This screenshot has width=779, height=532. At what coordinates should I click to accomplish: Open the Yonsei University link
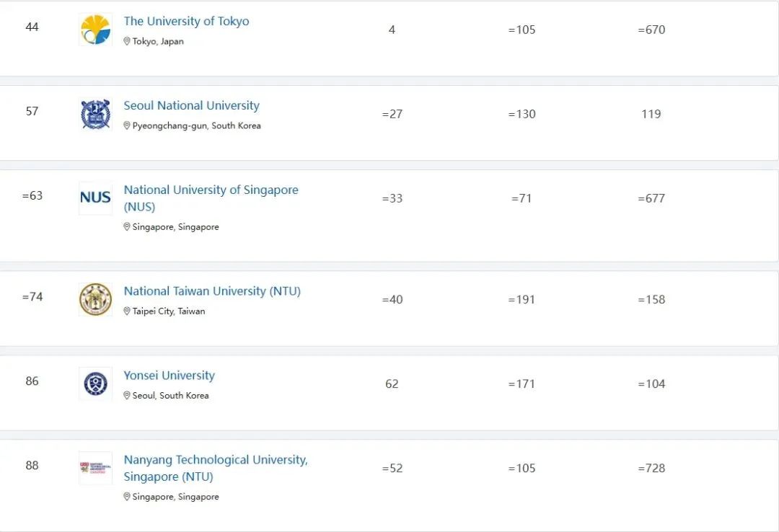click(x=169, y=376)
